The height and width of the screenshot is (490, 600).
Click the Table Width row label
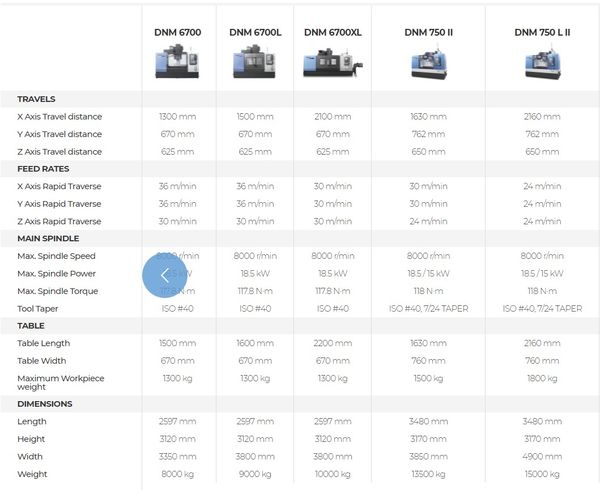coord(42,361)
